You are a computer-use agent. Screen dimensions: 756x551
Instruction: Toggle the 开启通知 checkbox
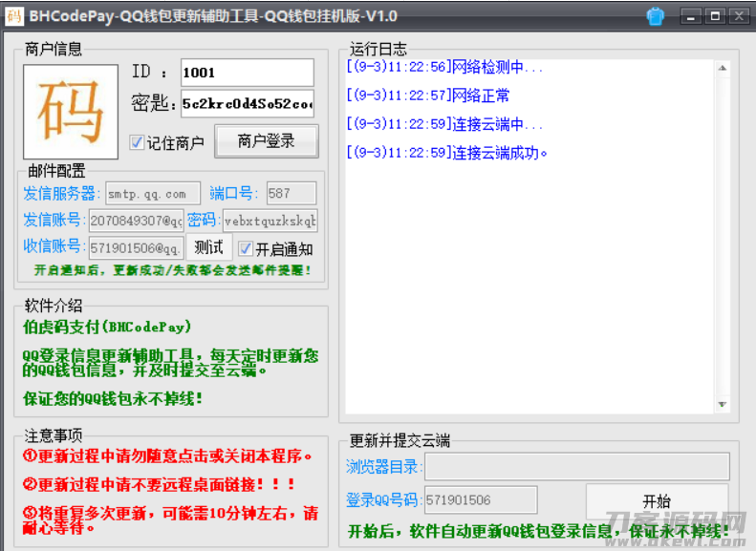coord(246,248)
